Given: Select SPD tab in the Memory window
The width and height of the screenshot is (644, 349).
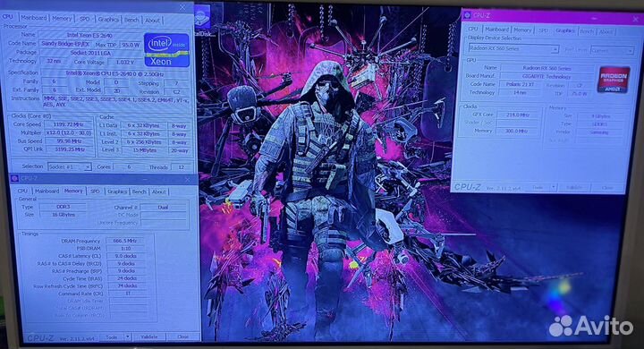Looking at the screenshot, I should tap(95, 192).
